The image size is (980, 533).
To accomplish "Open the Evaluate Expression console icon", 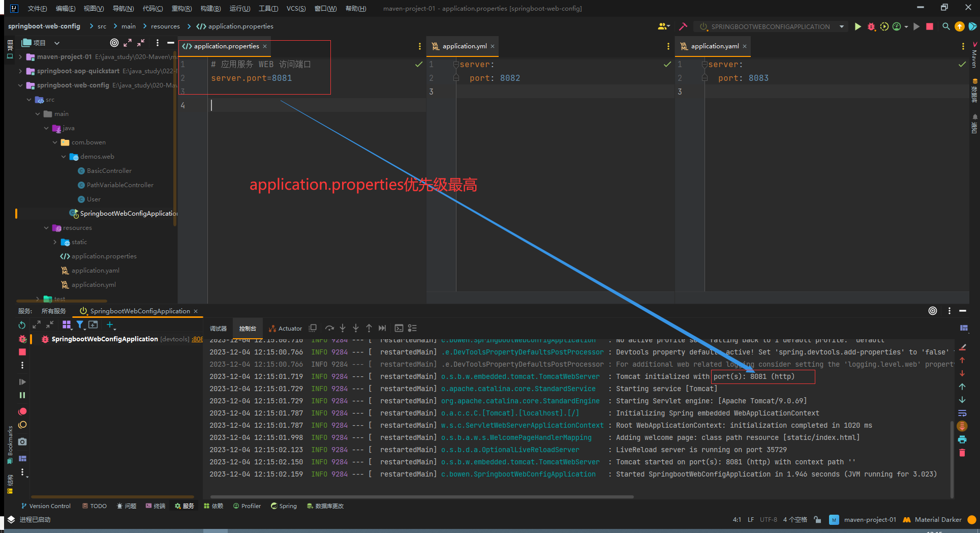I will [x=399, y=328].
